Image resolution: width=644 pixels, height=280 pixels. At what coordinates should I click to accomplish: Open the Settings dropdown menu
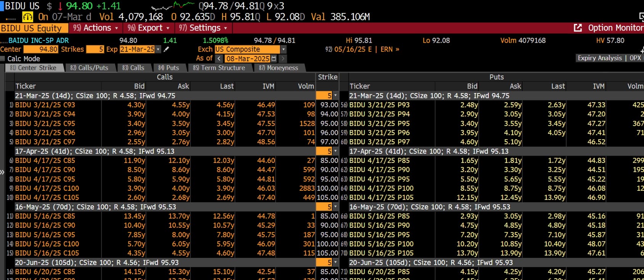203,28
